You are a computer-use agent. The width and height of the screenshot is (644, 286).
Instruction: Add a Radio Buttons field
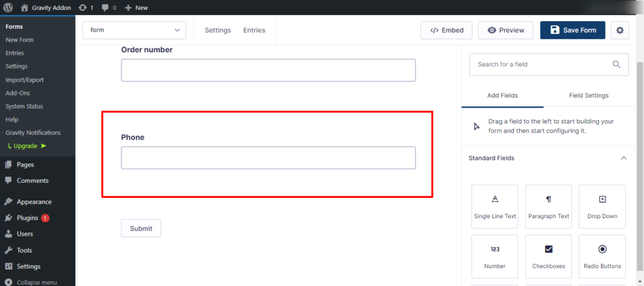[602, 256]
